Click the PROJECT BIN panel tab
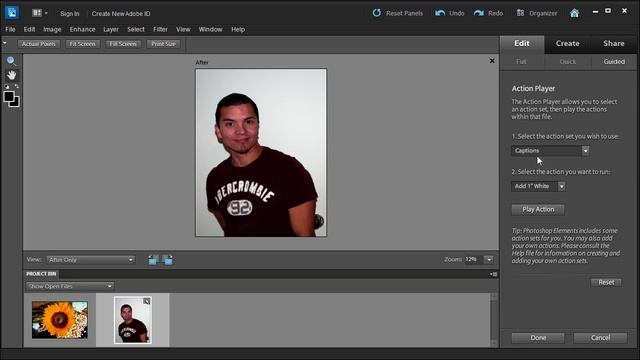The height and width of the screenshot is (360, 640). (41, 274)
